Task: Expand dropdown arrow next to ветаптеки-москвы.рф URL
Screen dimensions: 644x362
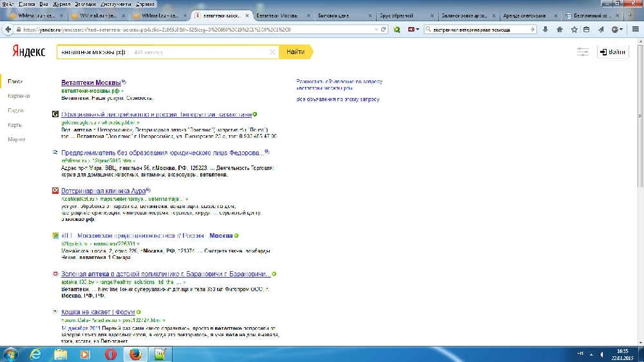Action: [122, 91]
